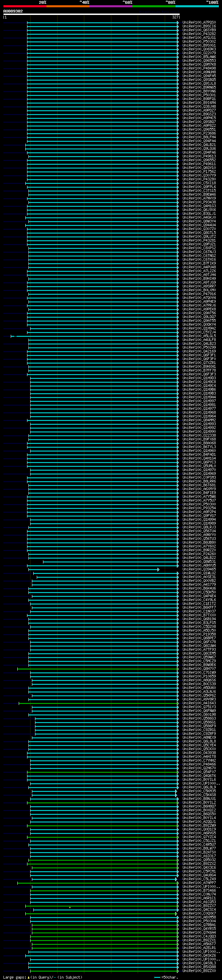The image size is (222, 980).
Task: Select the UniRef100_B3GLJ1 label
Action: [199, 213]
